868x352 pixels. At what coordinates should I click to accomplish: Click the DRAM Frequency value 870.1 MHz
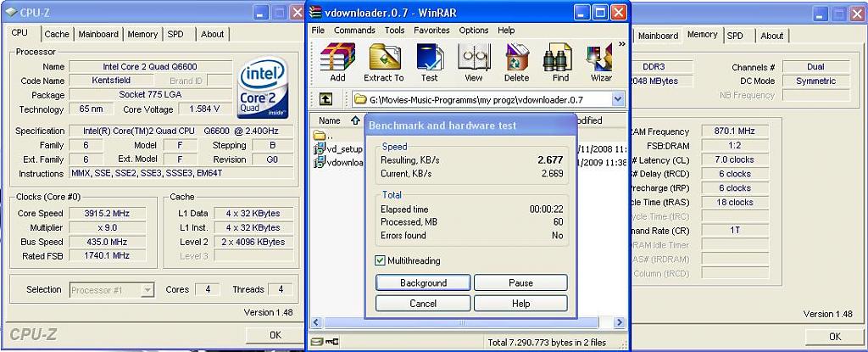(735, 131)
